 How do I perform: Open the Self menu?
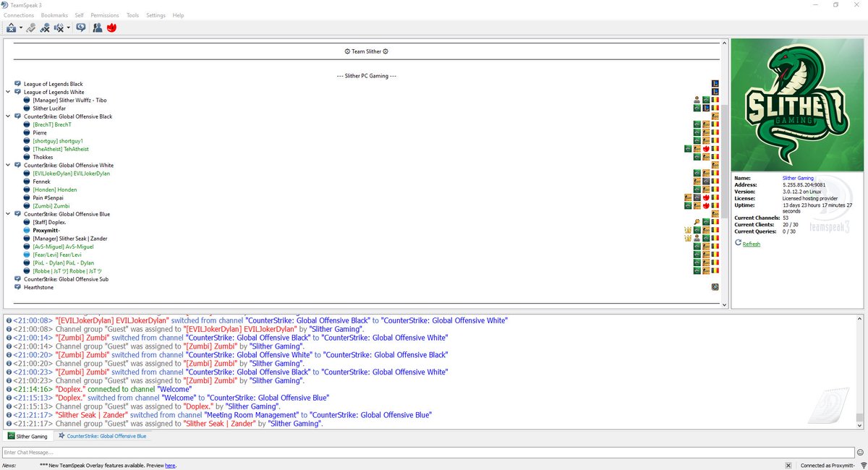pyautogui.click(x=79, y=15)
